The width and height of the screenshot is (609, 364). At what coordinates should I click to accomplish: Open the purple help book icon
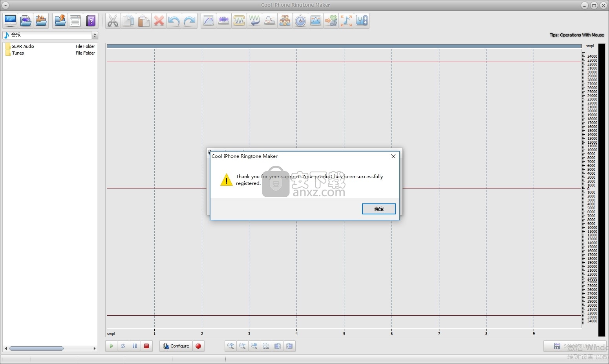pyautogui.click(x=91, y=21)
